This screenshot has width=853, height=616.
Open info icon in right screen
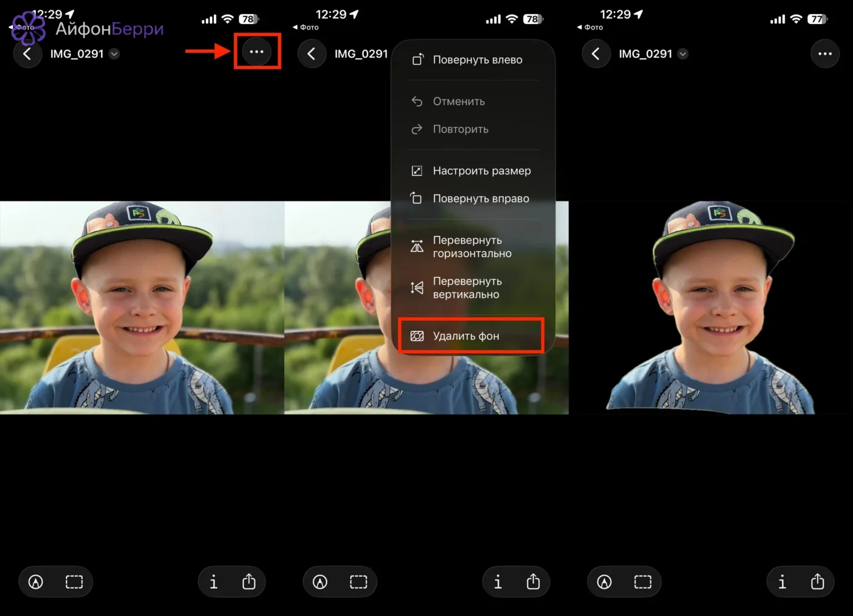(782, 582)
